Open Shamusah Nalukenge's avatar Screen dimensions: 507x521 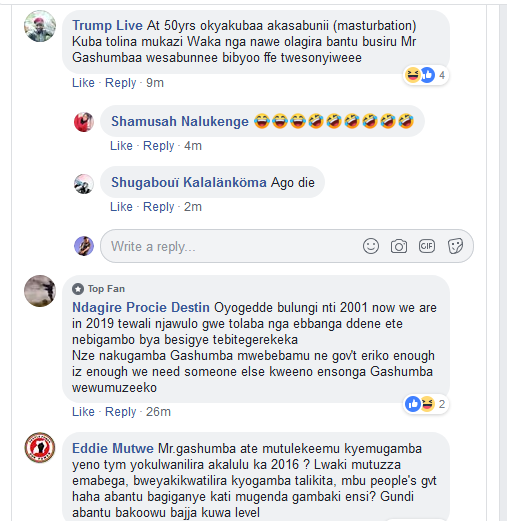pyautogui.click(x=84, y=122)
